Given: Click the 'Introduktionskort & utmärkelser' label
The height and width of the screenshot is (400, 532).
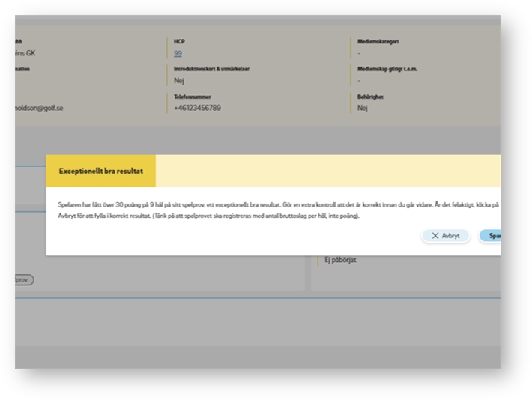Looking at the screenshot, I should click(x=211, y=69).
